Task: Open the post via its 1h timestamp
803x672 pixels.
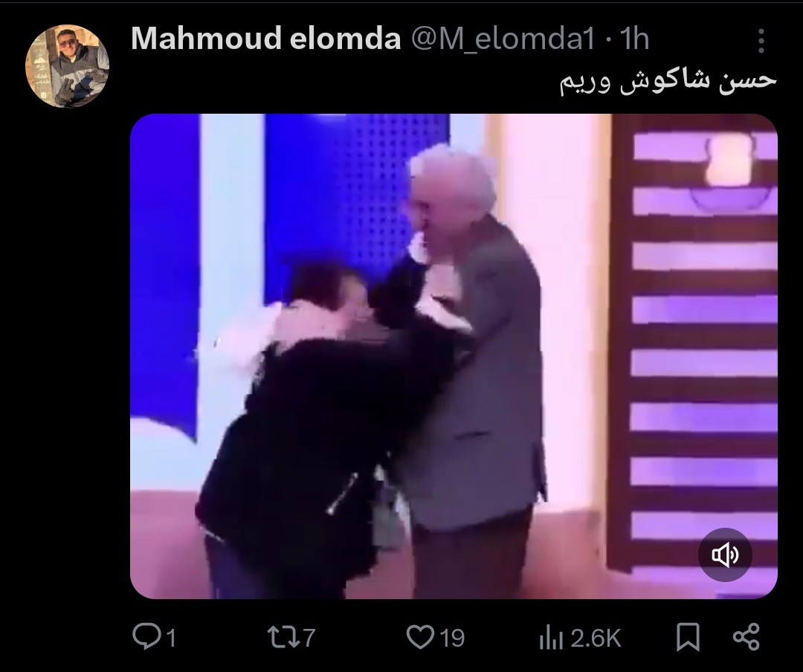Action: 634,39
